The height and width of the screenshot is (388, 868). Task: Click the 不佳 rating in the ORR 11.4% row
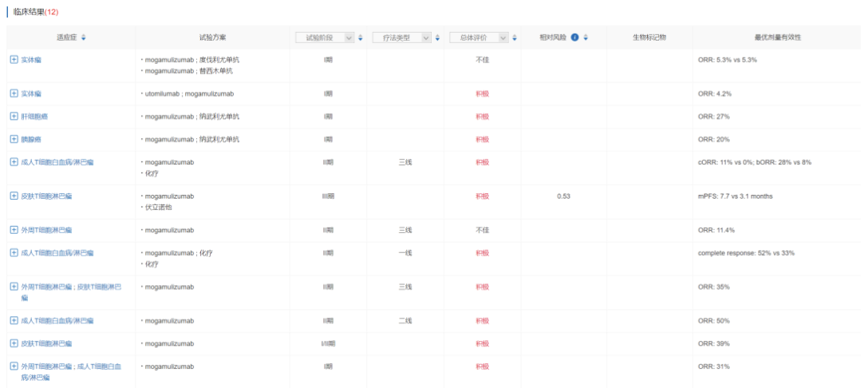[482, 229]
